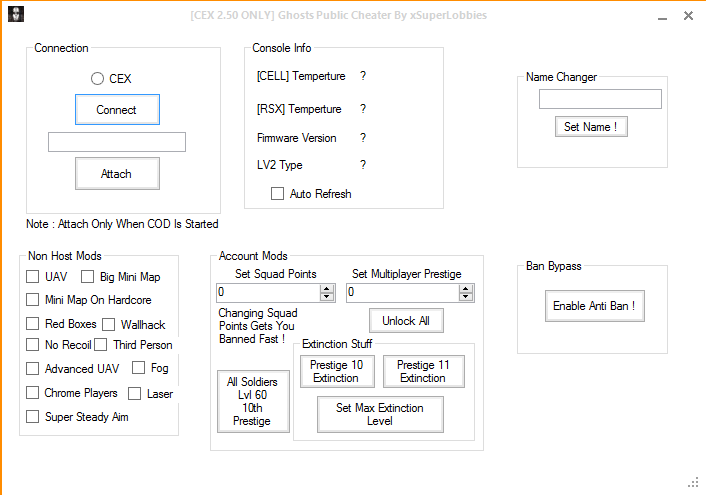Click the Prestige 11 Extinction button

coord(424,371)
